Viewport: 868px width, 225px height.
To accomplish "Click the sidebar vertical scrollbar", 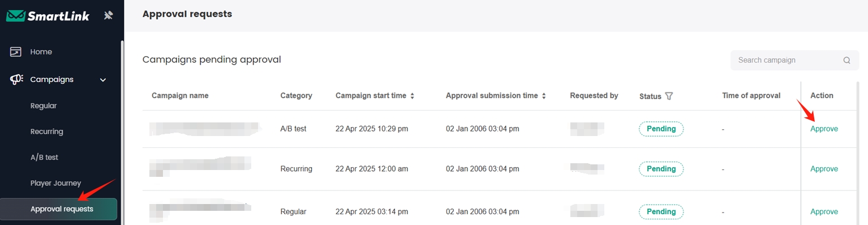I will (122, 130).
